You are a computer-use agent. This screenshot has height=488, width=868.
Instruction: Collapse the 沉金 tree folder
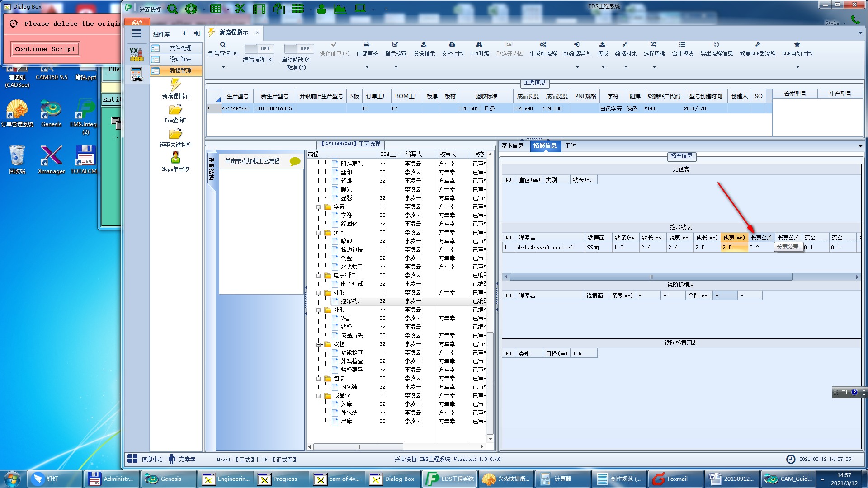pyautogui.click(x=319, y=233)
